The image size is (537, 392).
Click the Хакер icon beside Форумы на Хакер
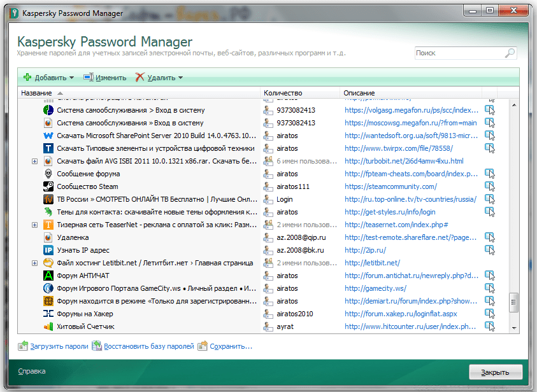48,314
